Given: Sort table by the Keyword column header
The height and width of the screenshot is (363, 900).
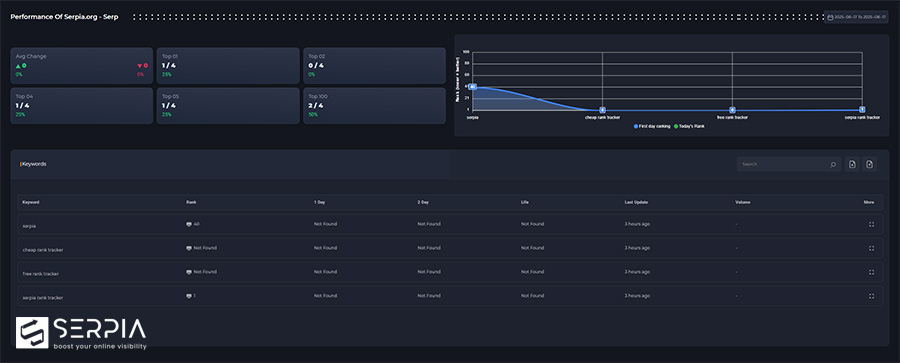Looking at the screenshot, I should tap(31, 202).
